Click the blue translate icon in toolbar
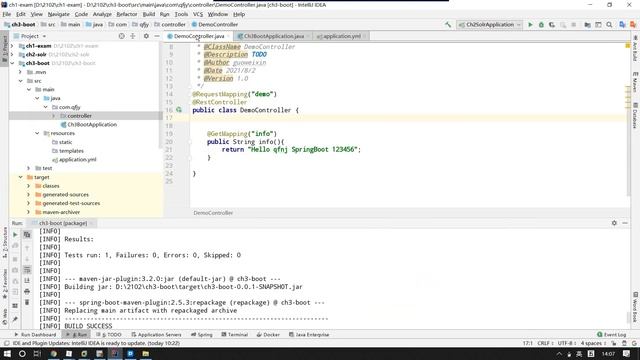This screenshot has height=360, width=640. (x=622, y=24)
